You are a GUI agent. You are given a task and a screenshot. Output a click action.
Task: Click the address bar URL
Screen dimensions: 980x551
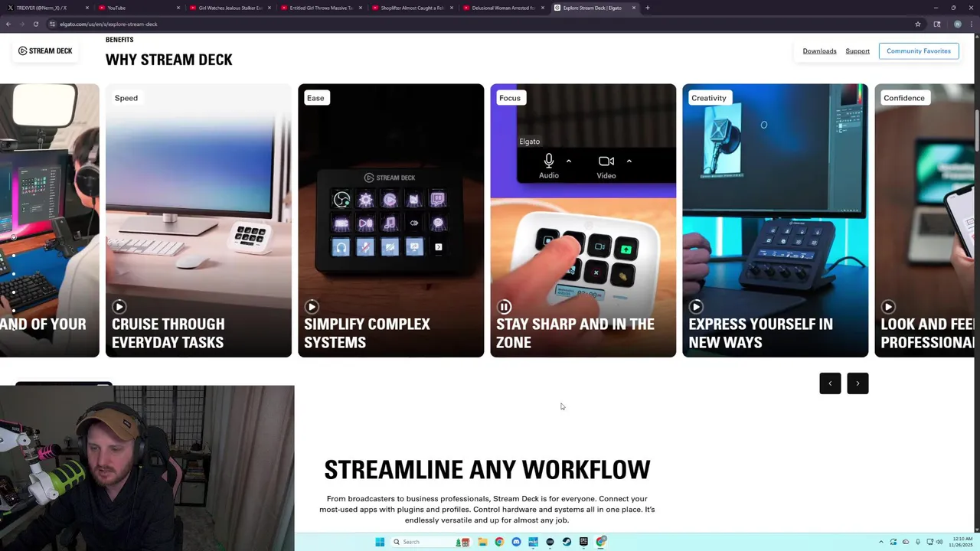click(109, 24)
